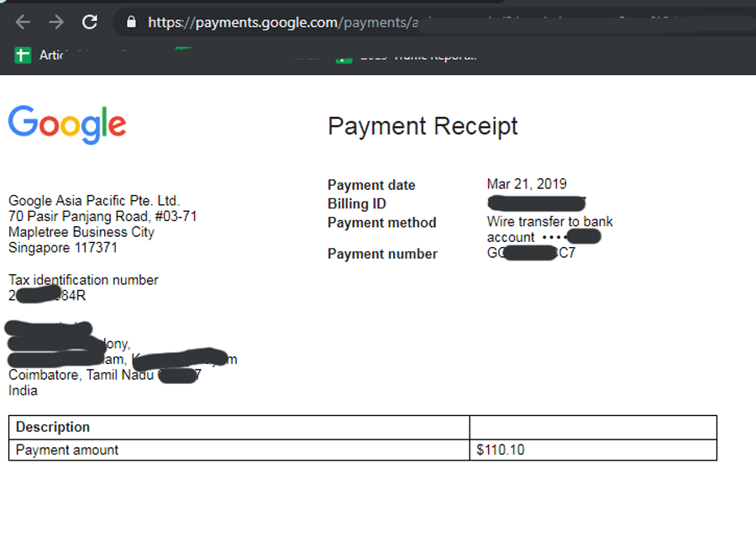Select 70 Pasir Panjang Road address line
Image resolution: width=756 pixels, height=537 pixels.
102,216
